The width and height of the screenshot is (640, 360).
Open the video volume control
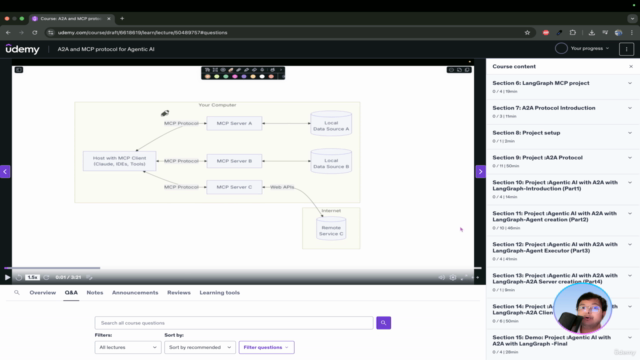click(x=441, y=277)
